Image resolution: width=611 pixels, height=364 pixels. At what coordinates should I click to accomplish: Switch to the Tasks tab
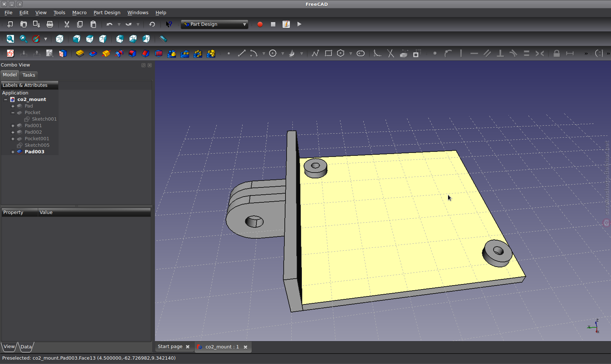(29, 75)
